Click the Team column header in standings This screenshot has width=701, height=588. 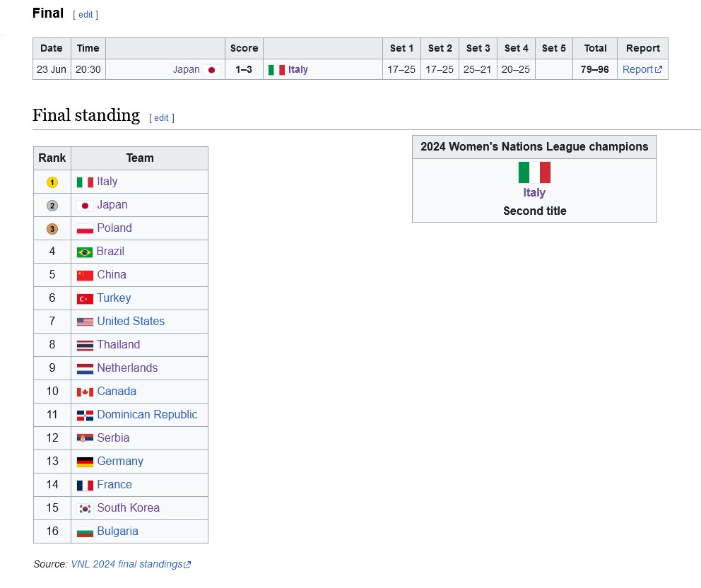click(139, 158)
